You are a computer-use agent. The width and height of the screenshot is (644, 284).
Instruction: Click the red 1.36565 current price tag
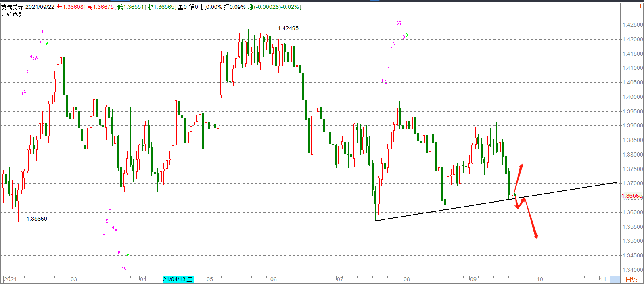coord(632,196)
